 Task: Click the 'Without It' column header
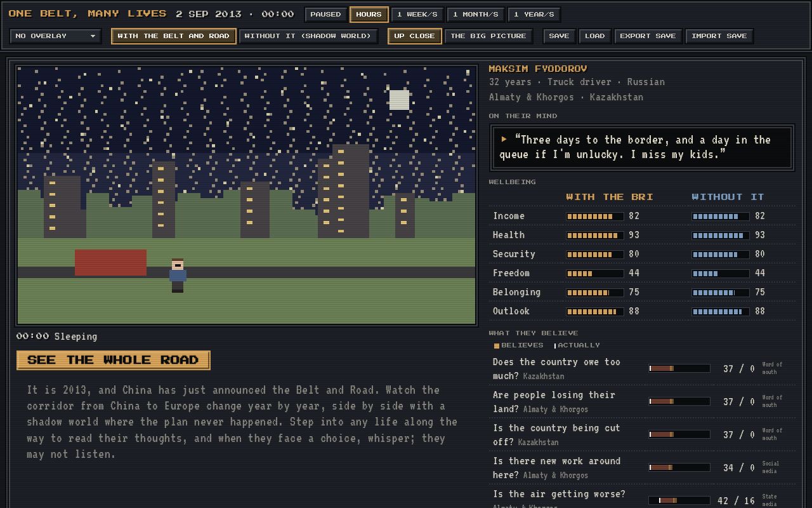pos(728,197)
